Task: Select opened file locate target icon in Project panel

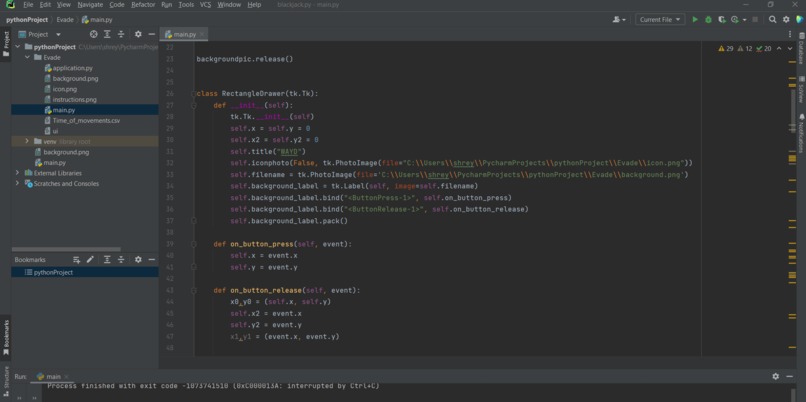Action: click(93, 34)
